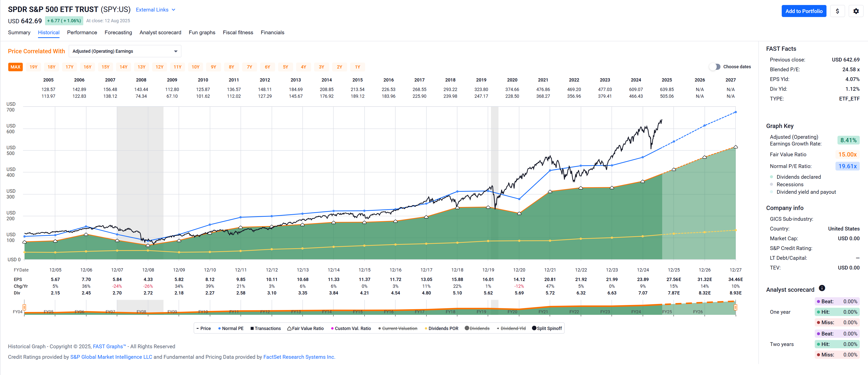Click the Analyst scorecard info icon
Viewport: 868px width, 375px height.
[x=822, y=288]
